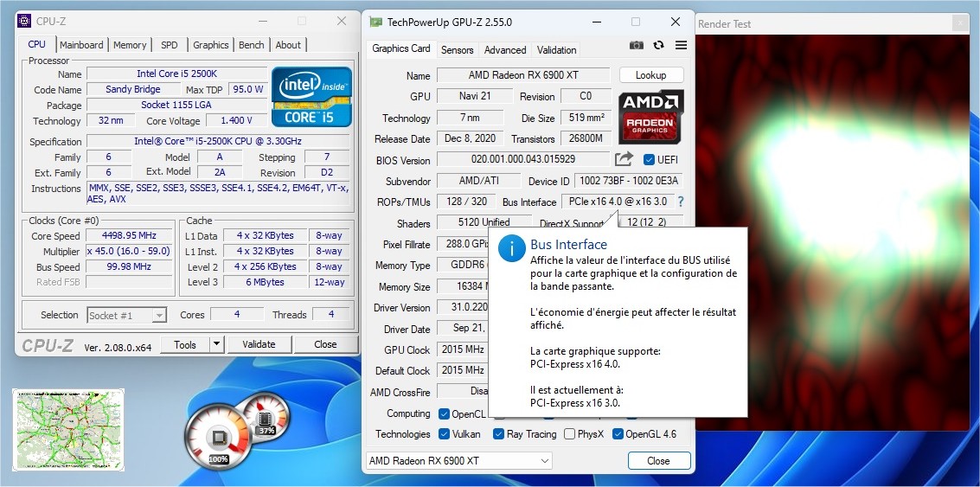
Task: Toggle the Ray Tracing checkbox
Action: click(x=498, y=434)
